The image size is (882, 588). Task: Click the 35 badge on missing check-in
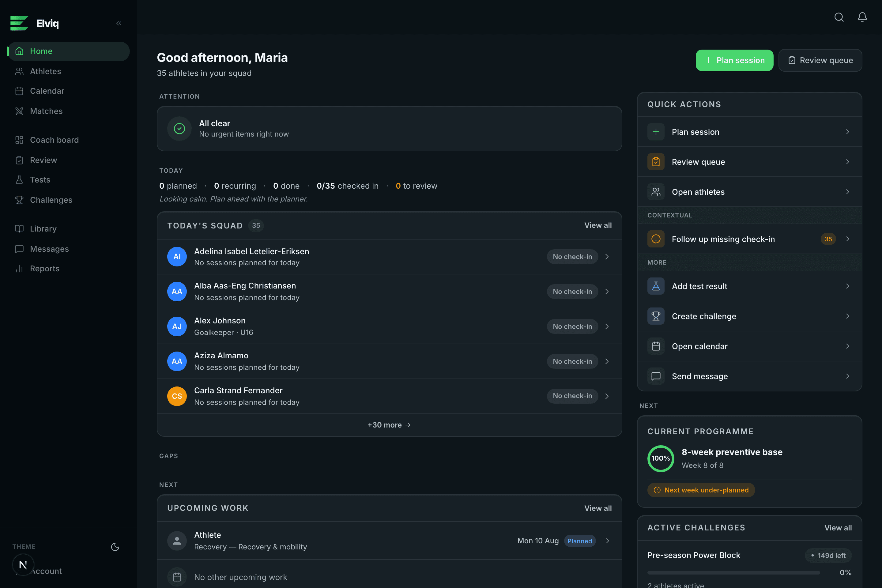coord(828,239)
